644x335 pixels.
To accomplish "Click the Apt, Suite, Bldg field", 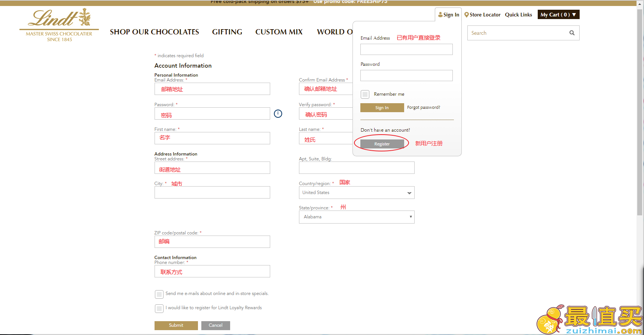I will pyautogui.click(x=357, y=168).
